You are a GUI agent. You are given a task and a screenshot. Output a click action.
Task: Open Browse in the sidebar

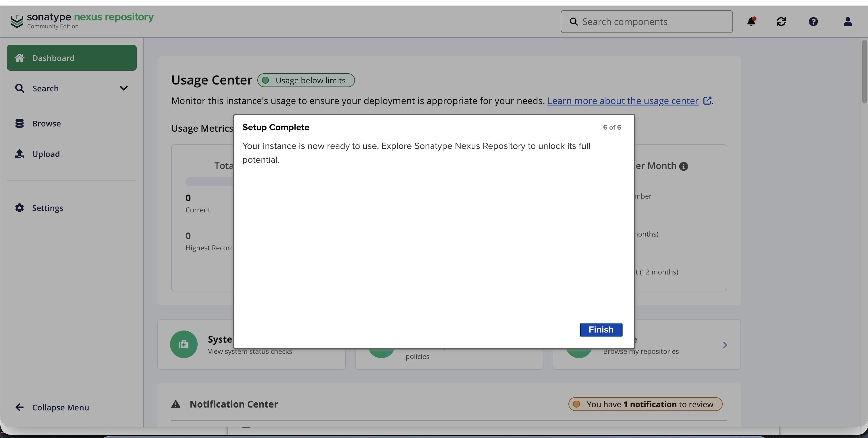point(46,123)
